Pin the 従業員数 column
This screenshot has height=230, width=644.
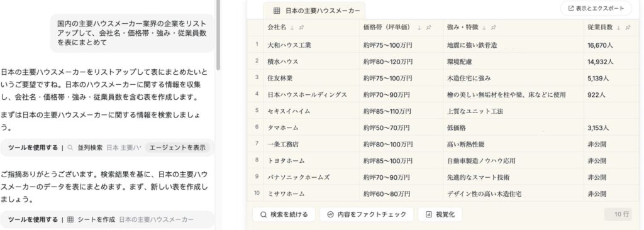click(x=628, y=28)
